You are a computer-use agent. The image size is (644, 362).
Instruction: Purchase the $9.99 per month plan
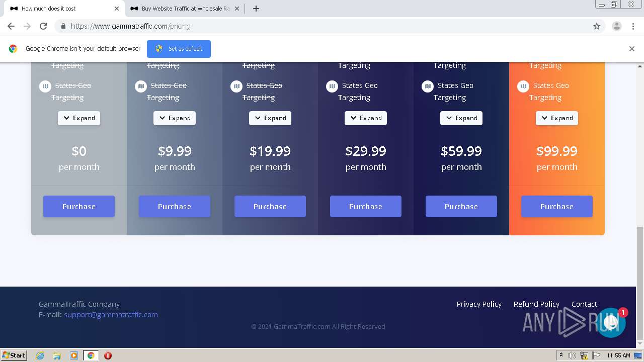(x=175, y=207)
